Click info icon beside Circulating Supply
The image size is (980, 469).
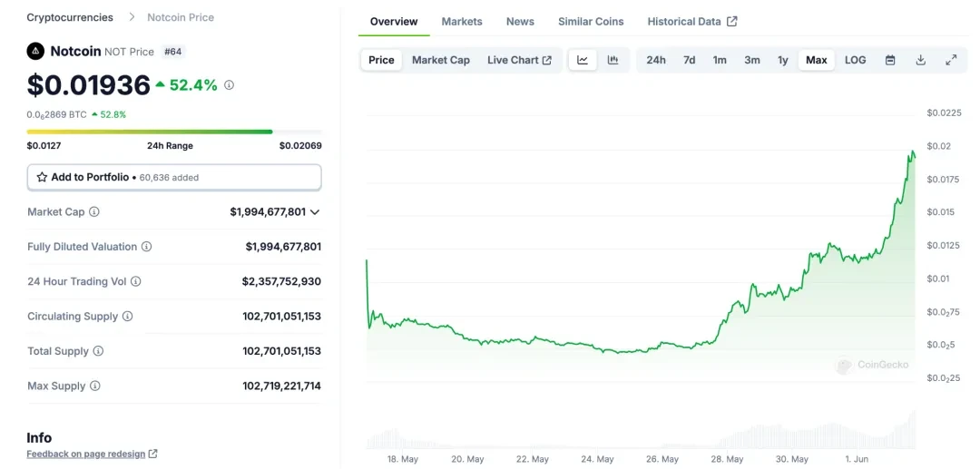(x=128, y=317)
